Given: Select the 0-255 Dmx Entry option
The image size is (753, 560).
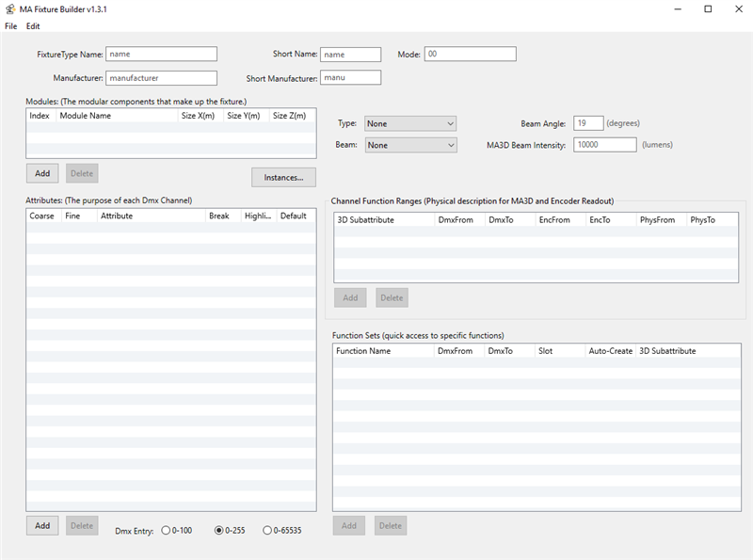Looking at the screenshot, I should click(230, 530).
